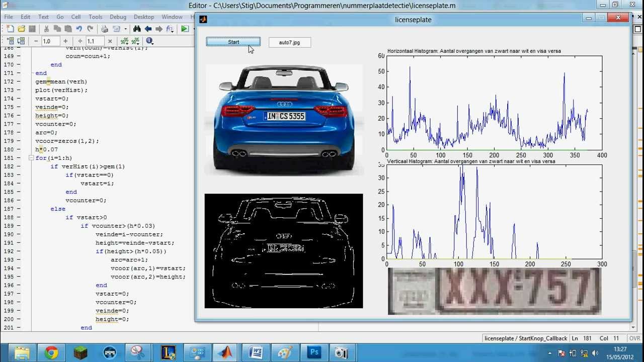This screenshot has height=362, width=644.
Task: Open the Debug menu
Action: coord(118,17)
